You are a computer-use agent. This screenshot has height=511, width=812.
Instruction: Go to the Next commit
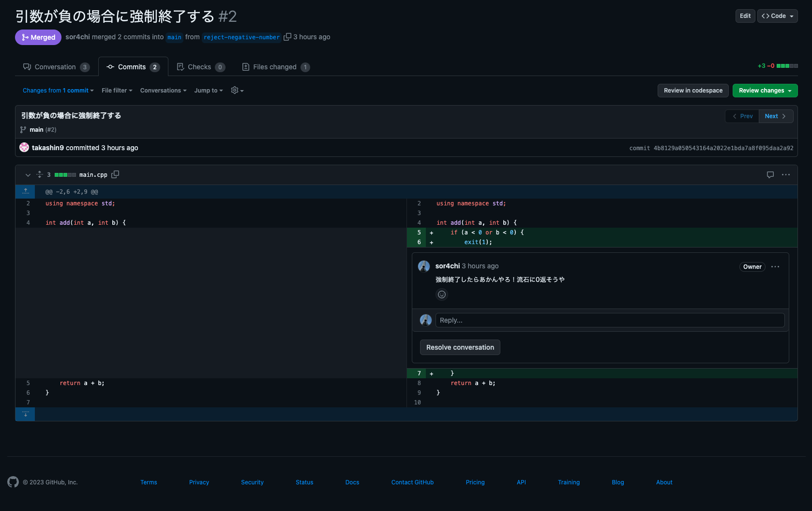tap(775, 116)
